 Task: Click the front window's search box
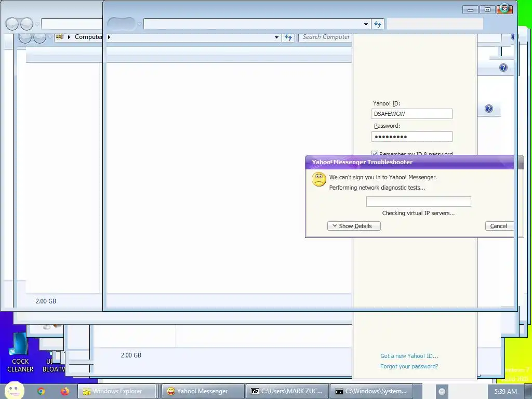(x=435, y=24)
